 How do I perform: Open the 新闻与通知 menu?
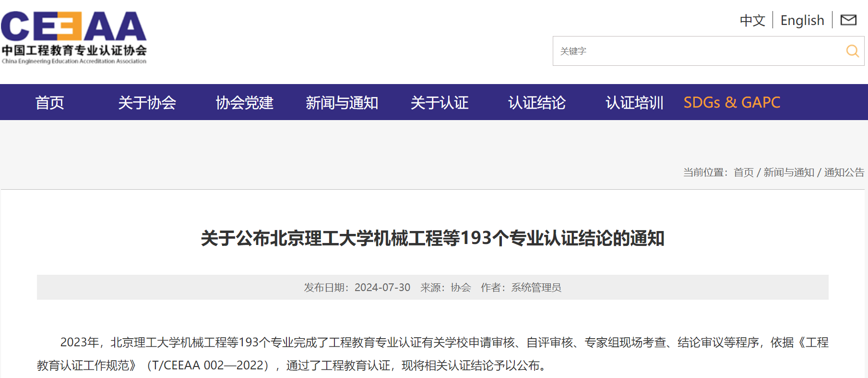tap(342, 102)
